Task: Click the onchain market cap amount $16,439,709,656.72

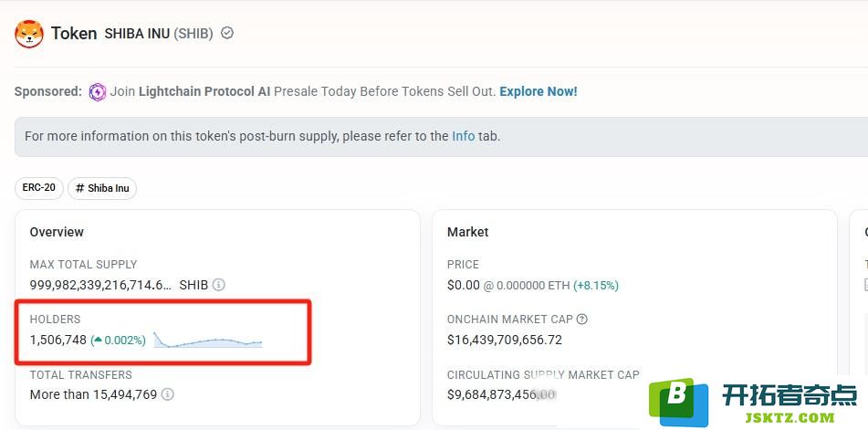Action: (505, 340)
